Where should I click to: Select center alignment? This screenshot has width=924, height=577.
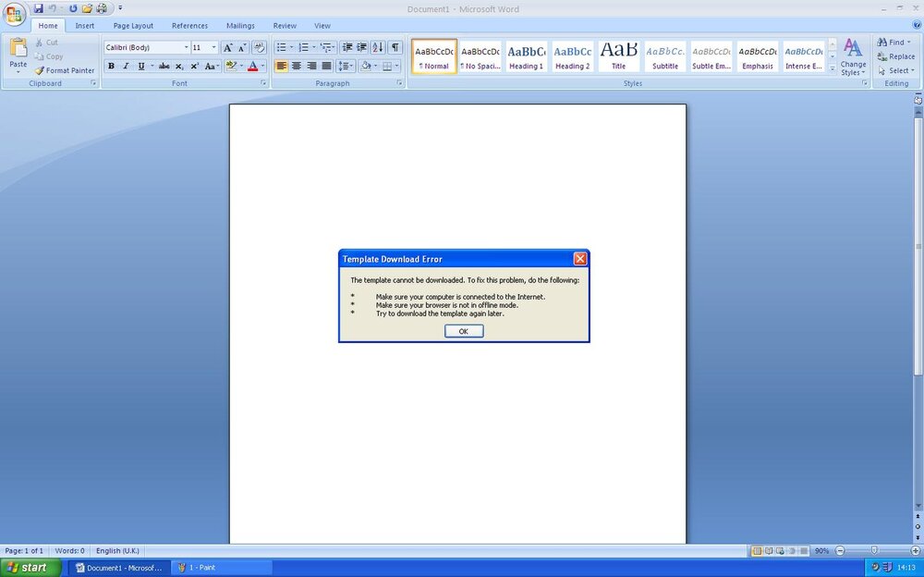click(x=297, y=66)
